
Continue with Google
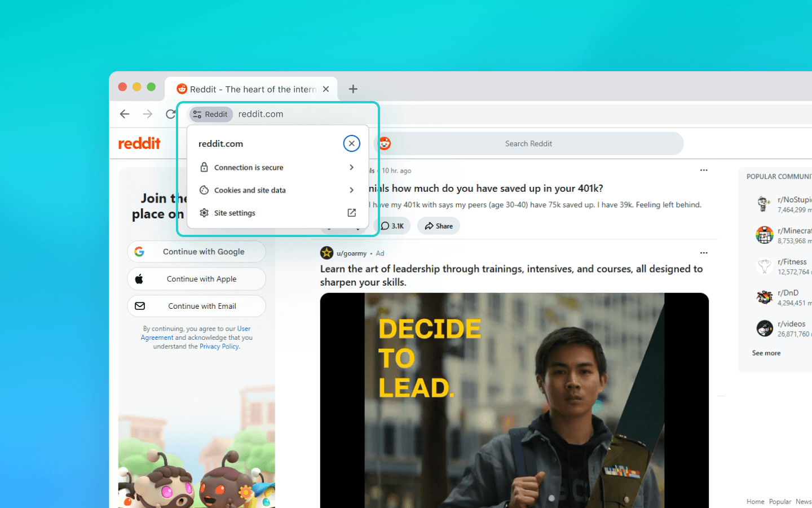click(x=197, y=252)
